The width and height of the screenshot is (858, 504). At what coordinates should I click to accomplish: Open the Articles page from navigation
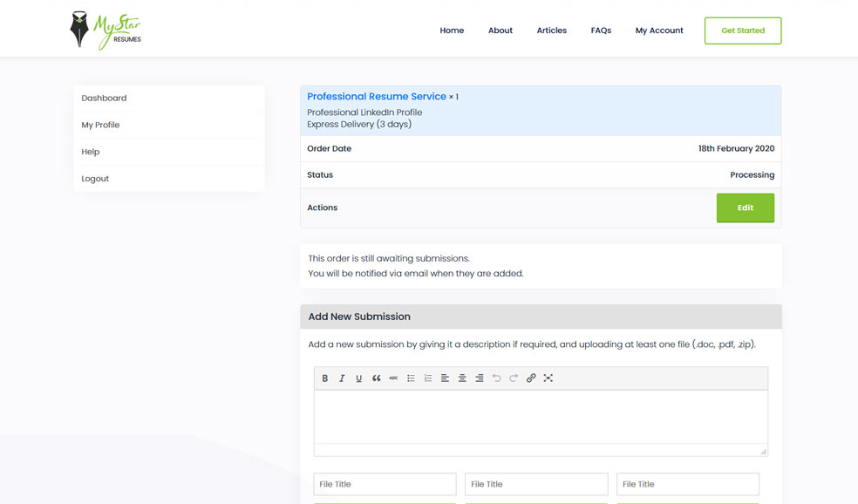click(551, 31)
